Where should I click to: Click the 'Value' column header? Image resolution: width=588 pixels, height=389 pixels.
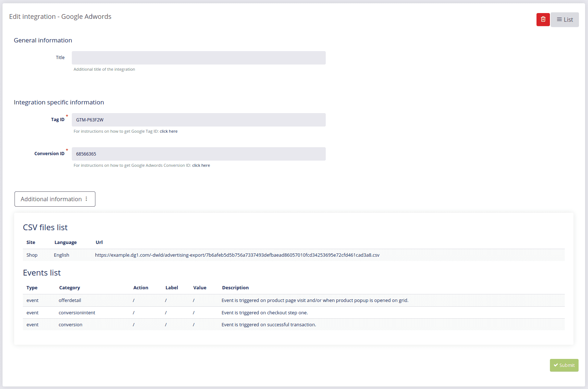tap(200, 287)
